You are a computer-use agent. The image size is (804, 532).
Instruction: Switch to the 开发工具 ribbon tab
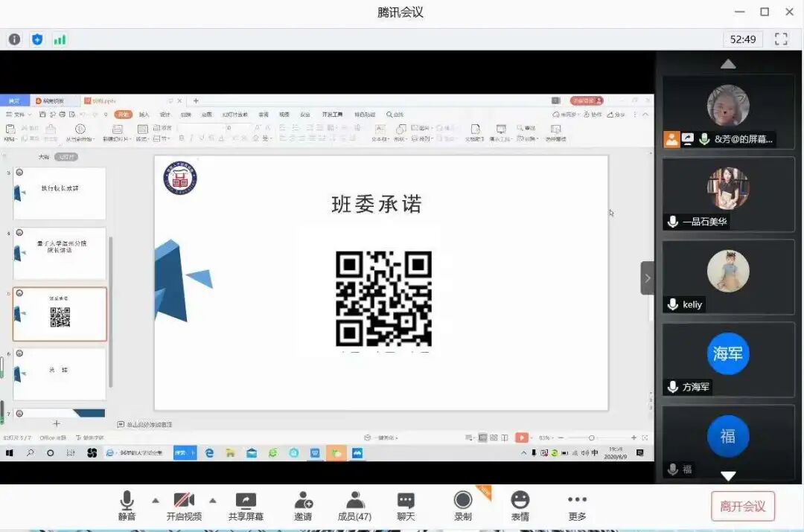[332, 115]
